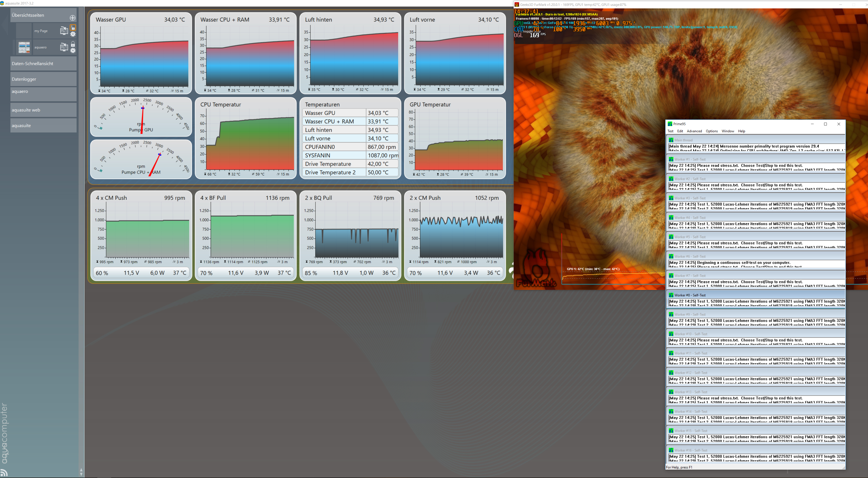The width and height of the screenshot is (868, 478).
Task: Toggle the unlocked padlock on my Page
Action: click(73, 27)
